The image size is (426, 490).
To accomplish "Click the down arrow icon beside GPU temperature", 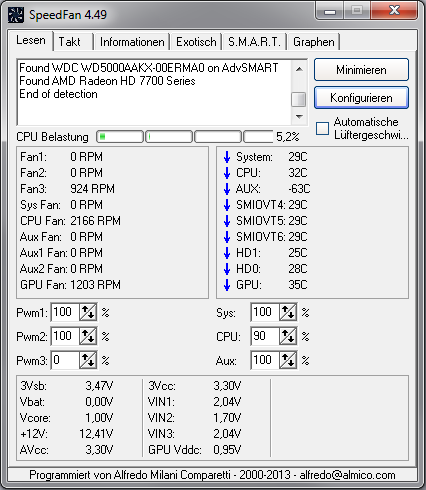I will (x=227, y=285).
